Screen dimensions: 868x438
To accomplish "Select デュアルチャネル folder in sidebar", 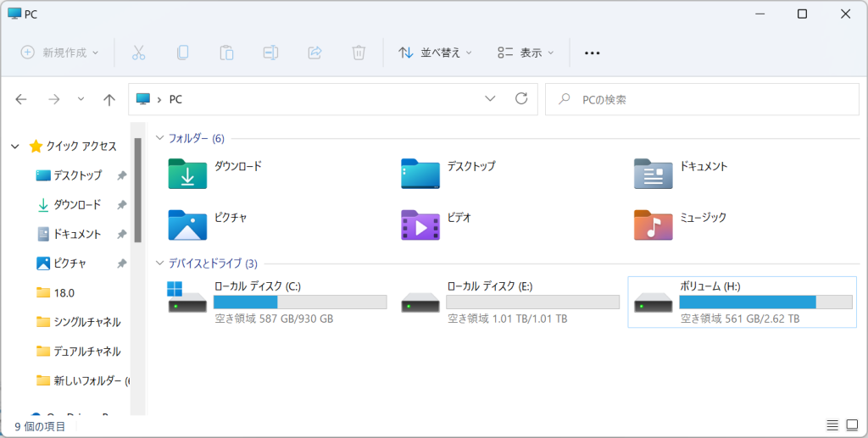I will (x=86, y=351).
